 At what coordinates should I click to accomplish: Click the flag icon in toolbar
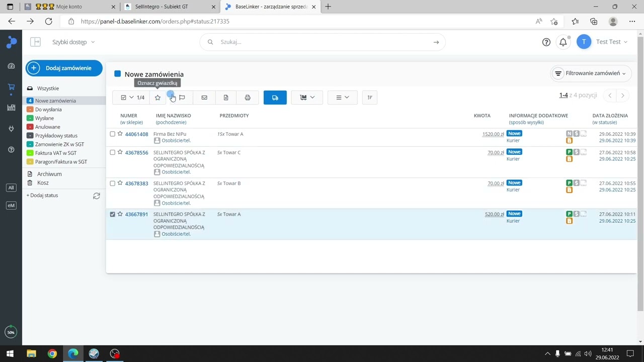pos(182,98)
